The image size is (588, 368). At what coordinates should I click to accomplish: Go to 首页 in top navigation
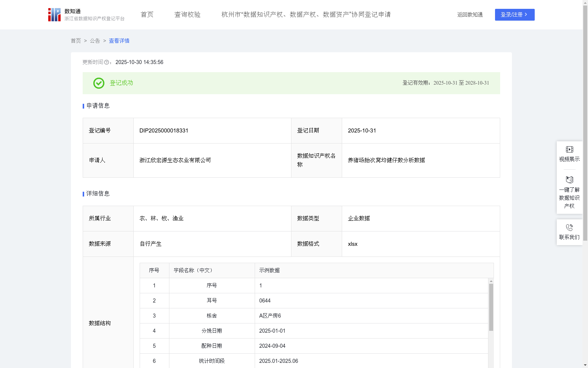147,15
